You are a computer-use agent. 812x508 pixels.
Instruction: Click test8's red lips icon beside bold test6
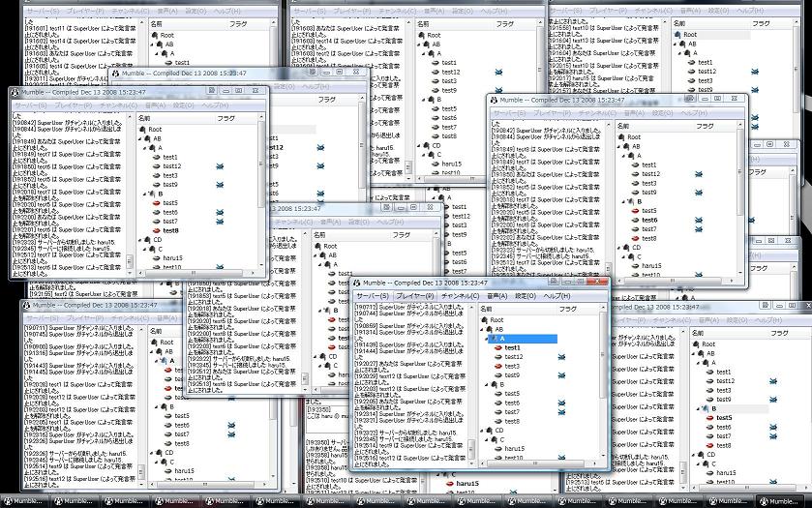point(636,239)
